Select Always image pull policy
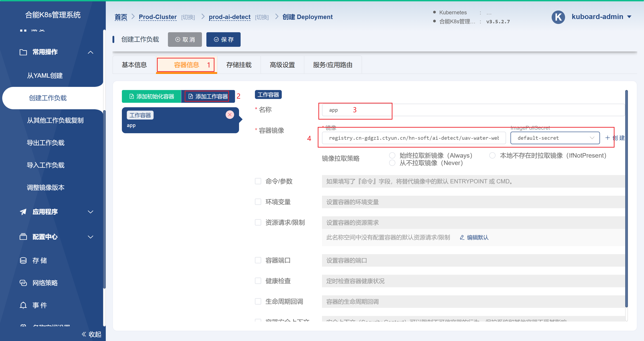This screenshot has width=644, height=341. click(392, 155)
